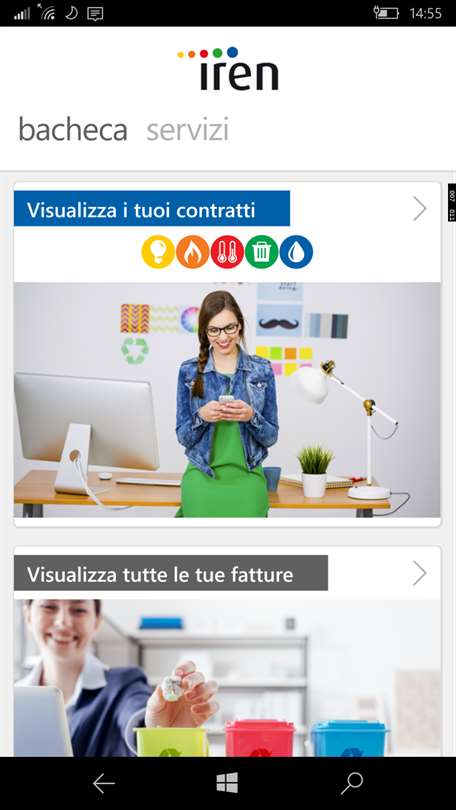
Task: Tap the clock showing 14:55
Action: (426, 13)
